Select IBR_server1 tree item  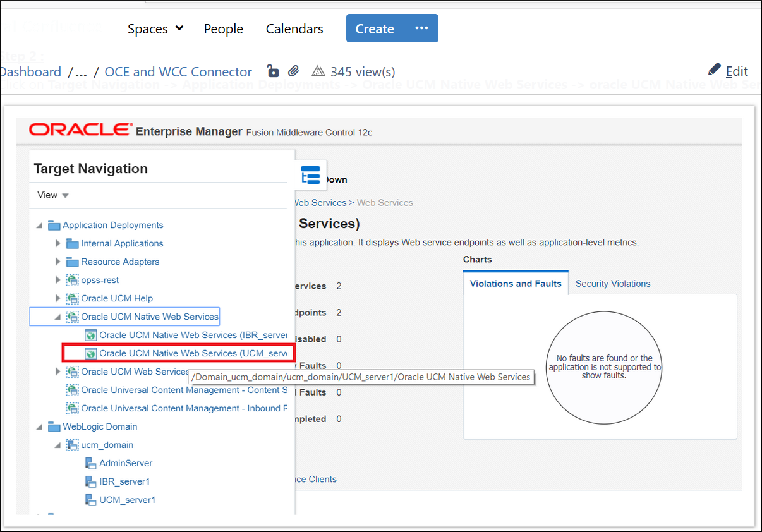coord(124,482)
